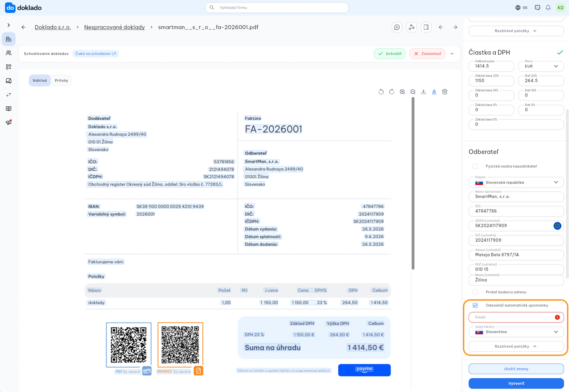Zoom in on the invoice preview
The height and width of the screenshot is (392, 569).
402,92
